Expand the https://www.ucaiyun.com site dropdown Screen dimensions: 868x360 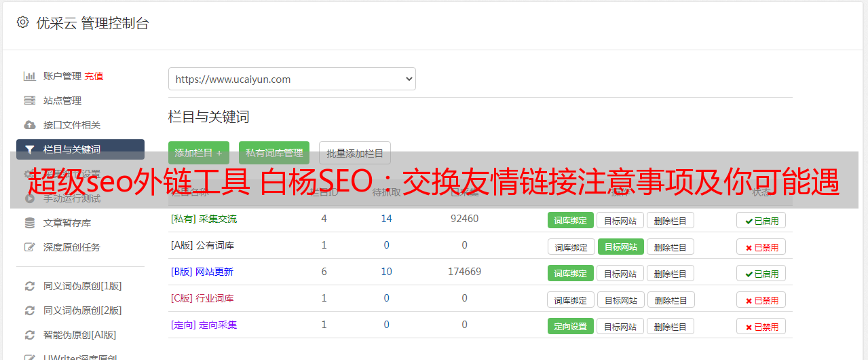(292, 79)
